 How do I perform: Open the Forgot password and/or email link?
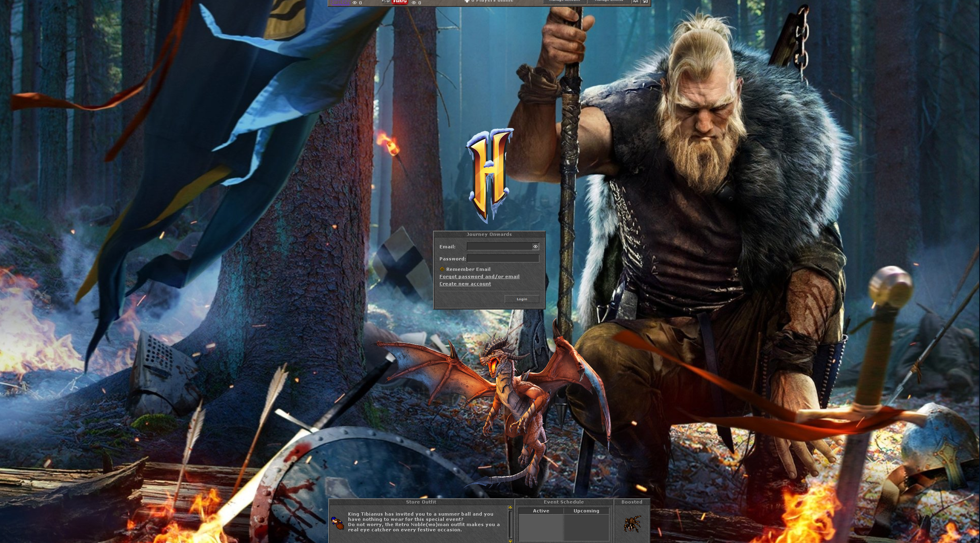(x=479, y=277)
